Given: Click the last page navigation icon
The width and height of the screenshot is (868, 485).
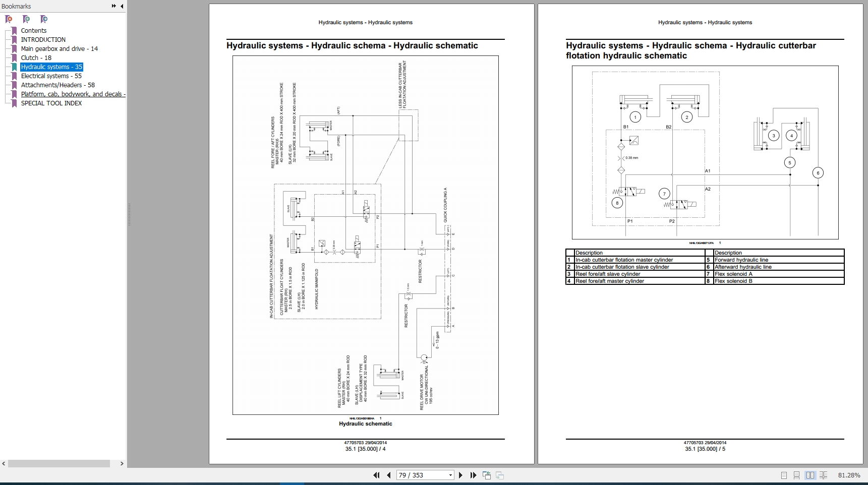Looking at the screenshot, I should pyautogui.click(x=473, y=475).
